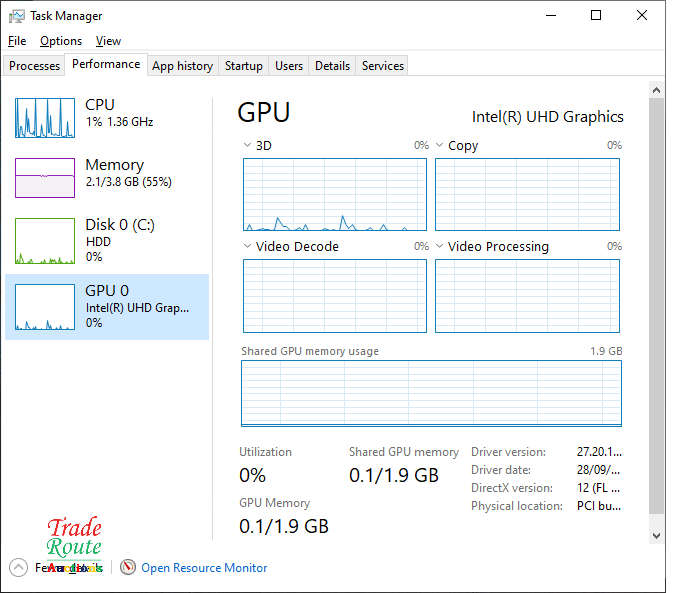Click the Task Manager title bar icon
Screen dimensions: 674x593
coord(17,16)
